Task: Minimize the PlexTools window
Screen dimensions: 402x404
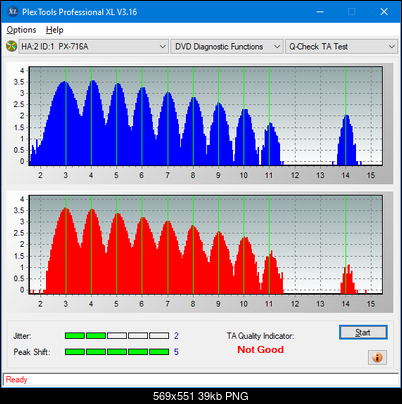Action: [x=320, y=12]
